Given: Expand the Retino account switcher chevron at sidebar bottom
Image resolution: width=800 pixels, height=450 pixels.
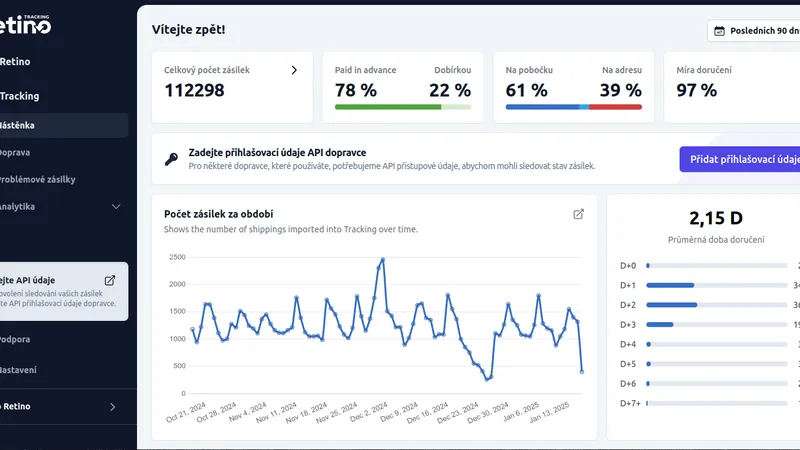Looking at the screenshot, I should point(113,407).
